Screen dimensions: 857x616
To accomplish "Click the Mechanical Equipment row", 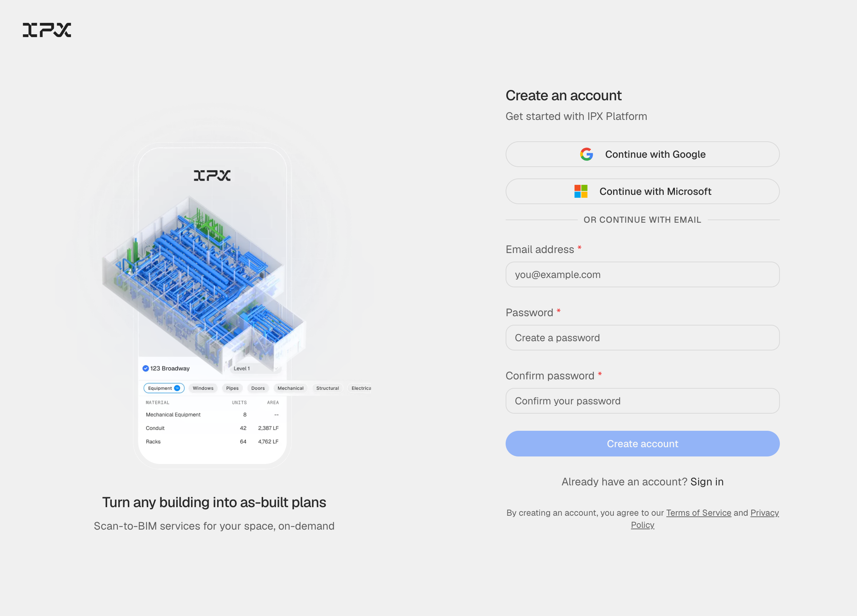I will coord(212,415).
